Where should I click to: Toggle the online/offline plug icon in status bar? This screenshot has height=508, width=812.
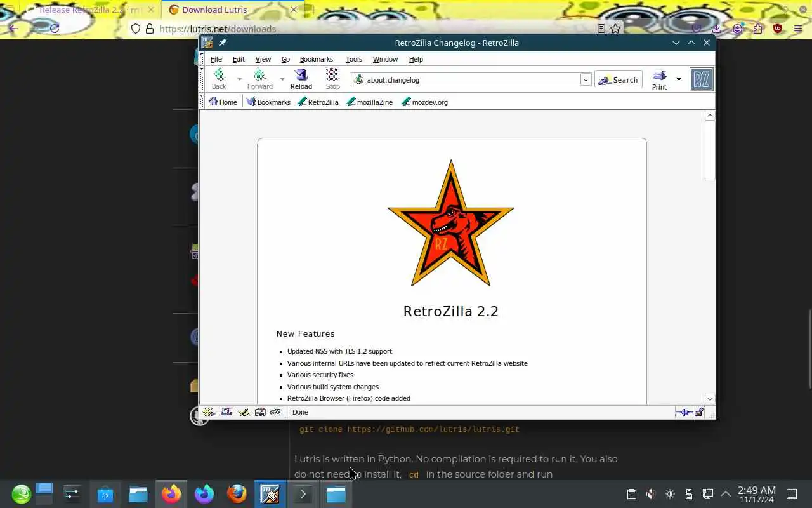pos(684,412)
